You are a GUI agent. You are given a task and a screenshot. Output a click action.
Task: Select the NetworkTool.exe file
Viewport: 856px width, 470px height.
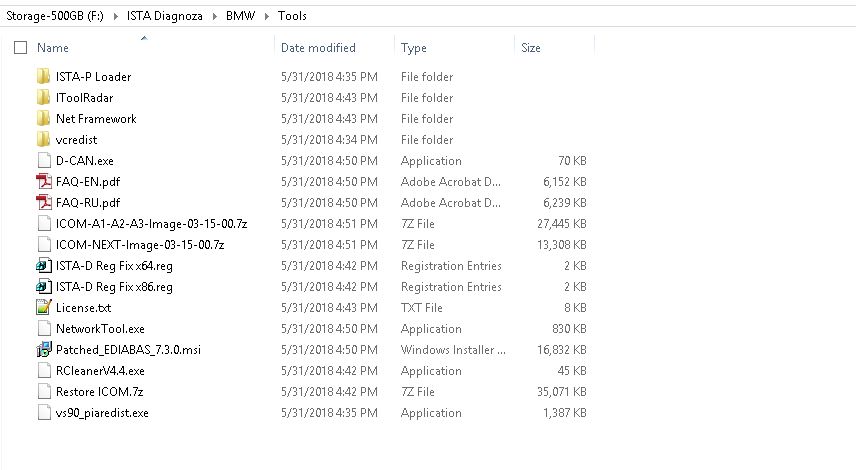coord(100,329)
